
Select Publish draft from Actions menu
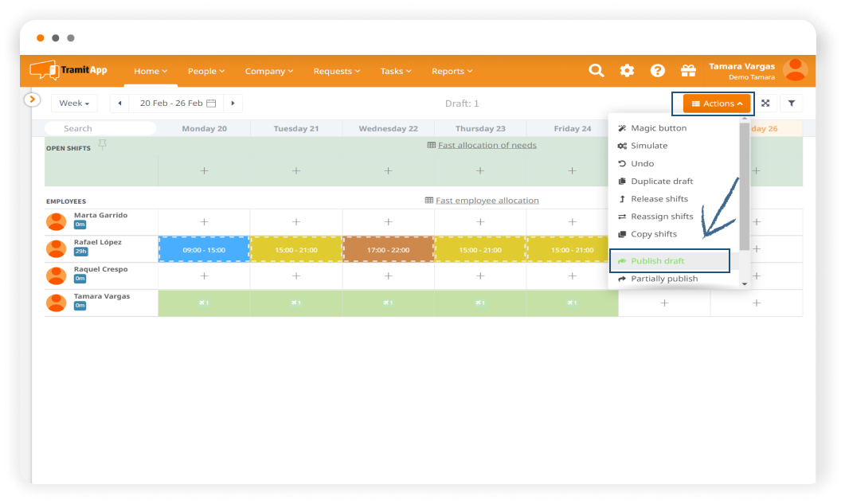tap(657, 261)
